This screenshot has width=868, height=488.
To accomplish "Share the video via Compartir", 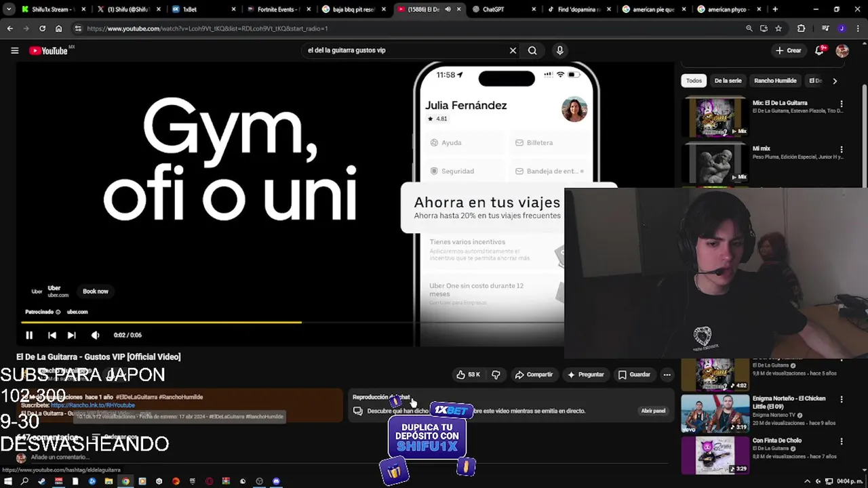I will click(x=534, y=374).
